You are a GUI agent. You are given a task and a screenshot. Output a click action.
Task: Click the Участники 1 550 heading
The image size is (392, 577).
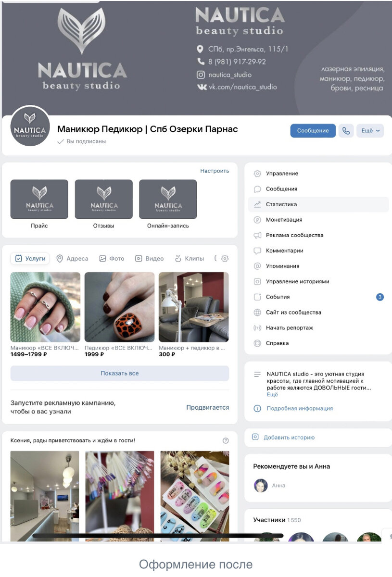pyautogui.click(x=277, y=520)
